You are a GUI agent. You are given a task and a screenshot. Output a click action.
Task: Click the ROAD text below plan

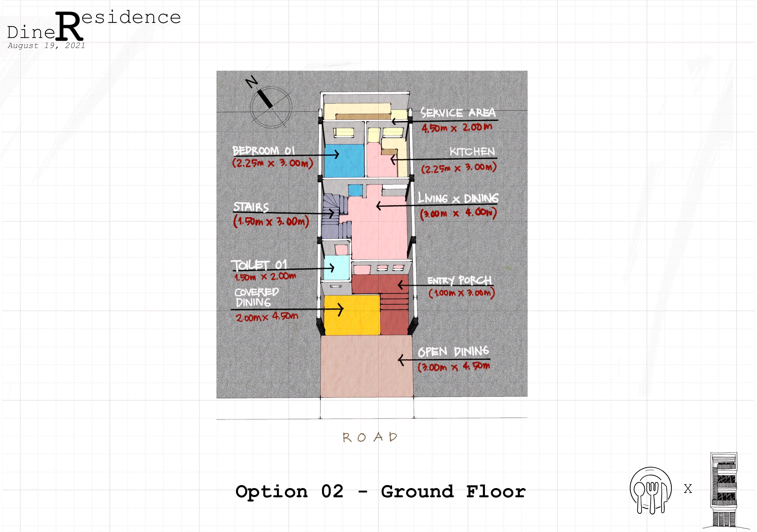(x=370, y=437)
